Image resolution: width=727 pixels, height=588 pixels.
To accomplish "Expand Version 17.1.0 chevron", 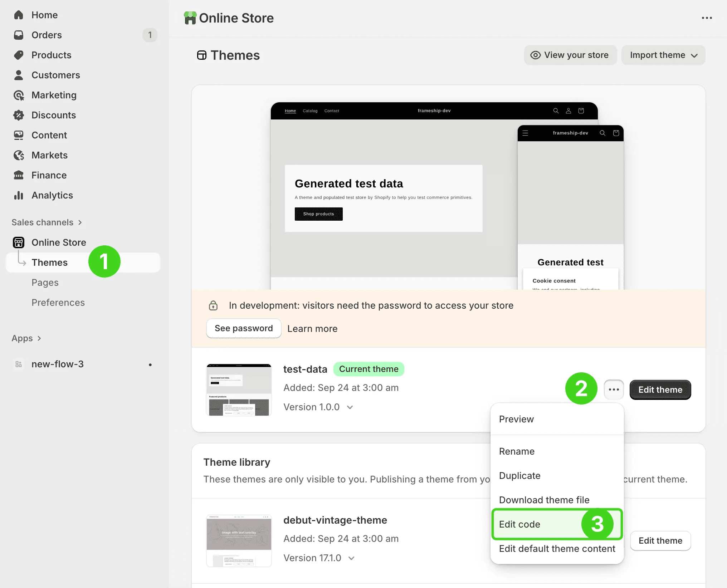I will tap(351, 558).
